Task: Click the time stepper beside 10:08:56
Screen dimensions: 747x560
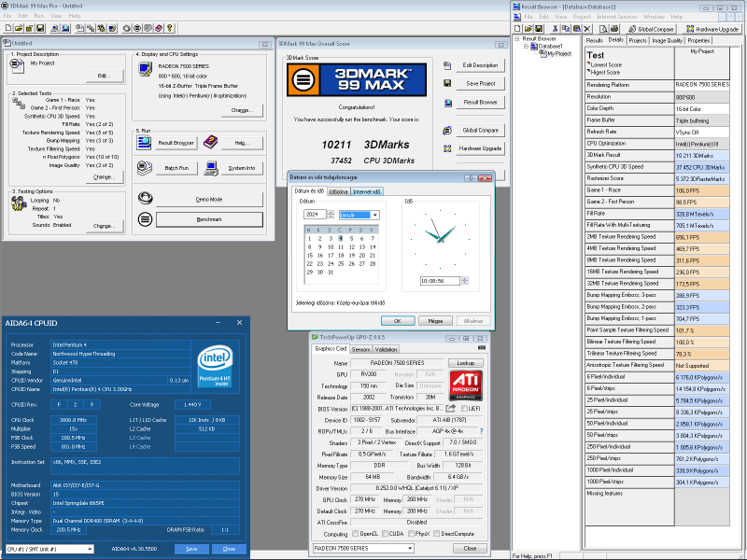Action: pyautogui.click(x=464, y=281)
